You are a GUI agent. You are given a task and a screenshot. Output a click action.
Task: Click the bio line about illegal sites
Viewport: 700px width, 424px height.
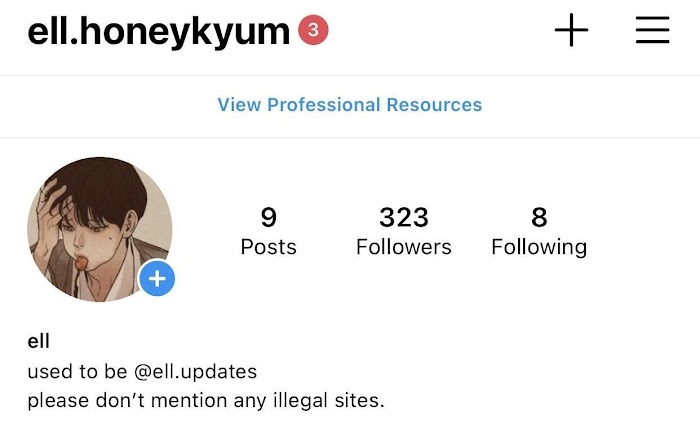pos(206,400)
